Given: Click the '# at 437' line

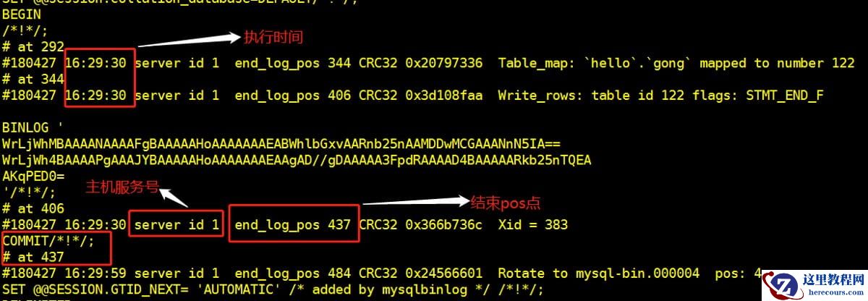Looking at the screenshot, I should click(33, 257).
